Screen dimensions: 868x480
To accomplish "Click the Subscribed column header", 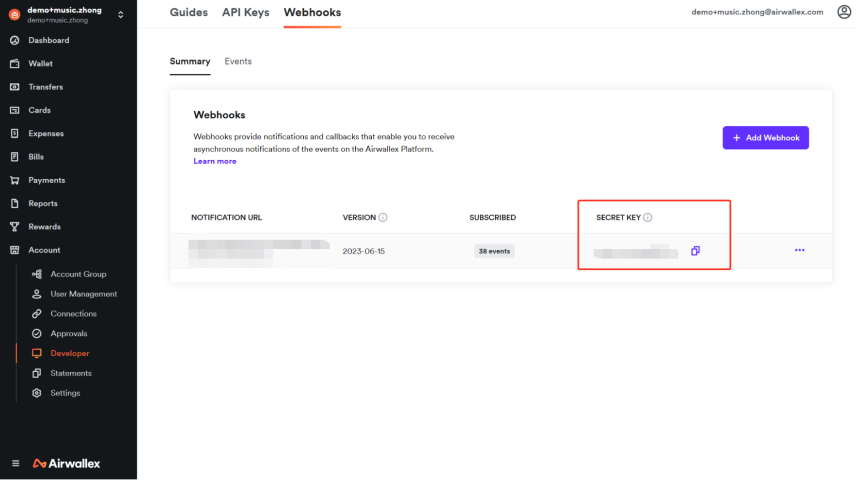I will click(492, 217).
